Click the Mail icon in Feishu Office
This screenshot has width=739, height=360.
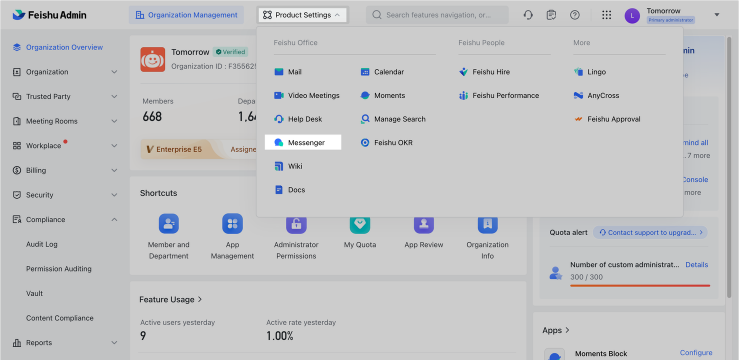click(279, 72)
